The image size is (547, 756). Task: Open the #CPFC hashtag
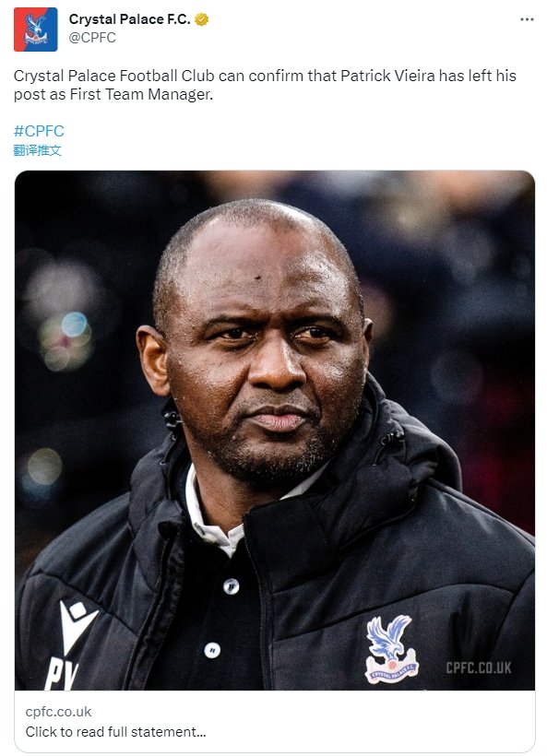[39, 131]
